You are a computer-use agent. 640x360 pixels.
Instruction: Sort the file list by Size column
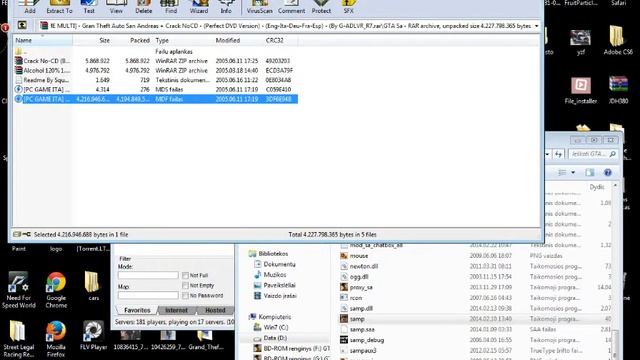point(92,40)
